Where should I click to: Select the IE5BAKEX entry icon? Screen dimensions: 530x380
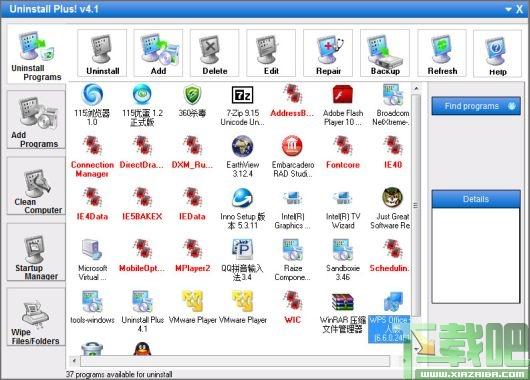click(142, 197)
